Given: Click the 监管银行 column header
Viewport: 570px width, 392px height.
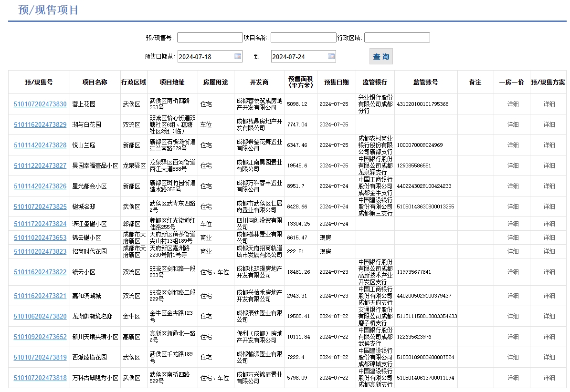Looking at the screenshot, I should (375, 83).
